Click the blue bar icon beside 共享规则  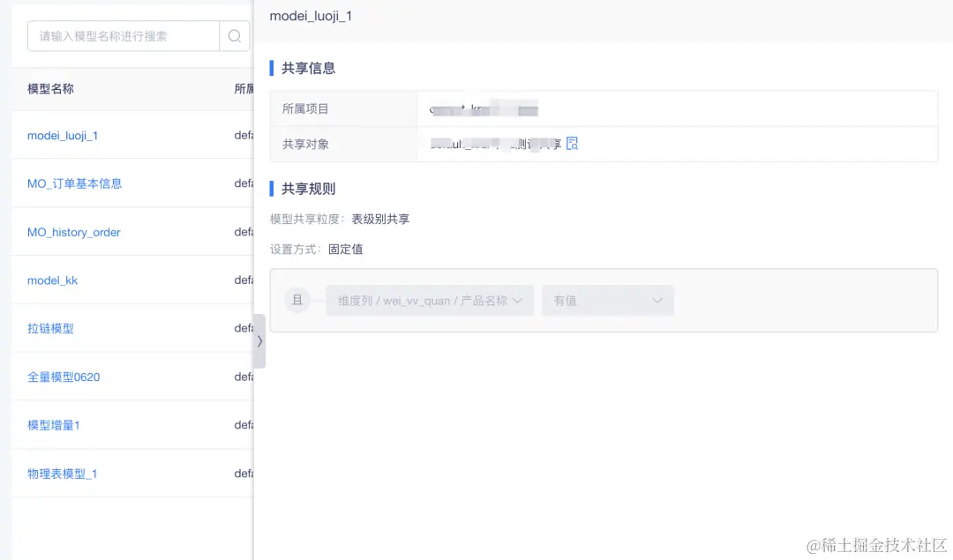pos(270,188)
